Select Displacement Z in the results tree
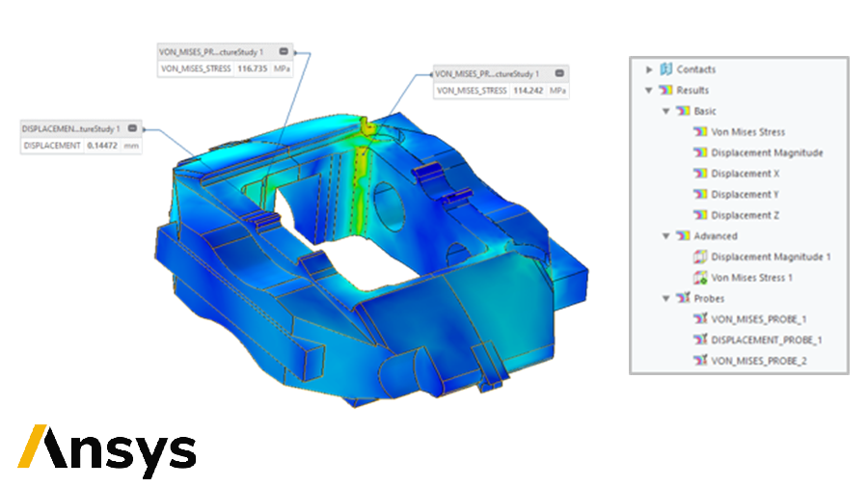The image size is (868, 488). [745, 216]
